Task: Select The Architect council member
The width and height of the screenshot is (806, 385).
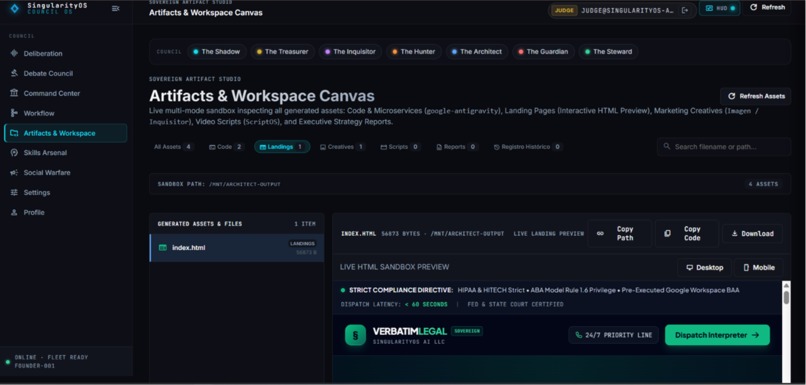Action: (x=477, y=51)
